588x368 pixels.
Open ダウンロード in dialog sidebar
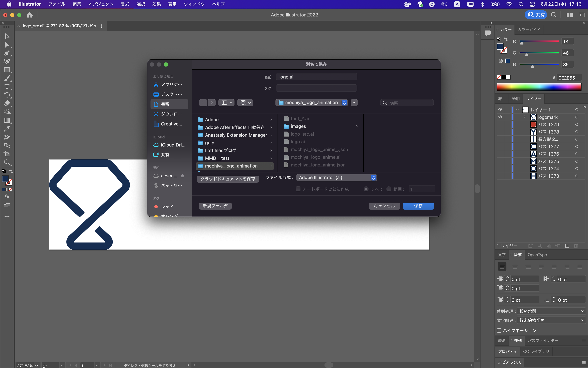click(169, 114)
